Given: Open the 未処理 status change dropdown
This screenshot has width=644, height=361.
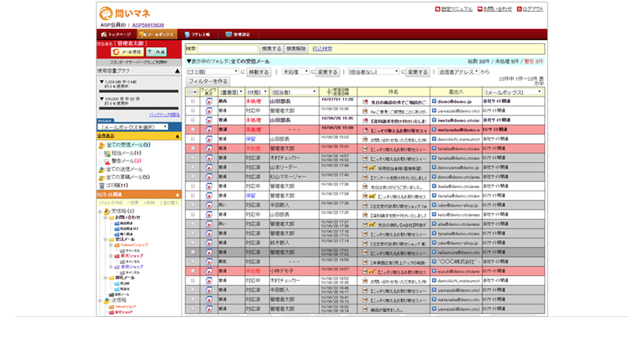Looking at the screenshot, I should click(x=296, y=71).
